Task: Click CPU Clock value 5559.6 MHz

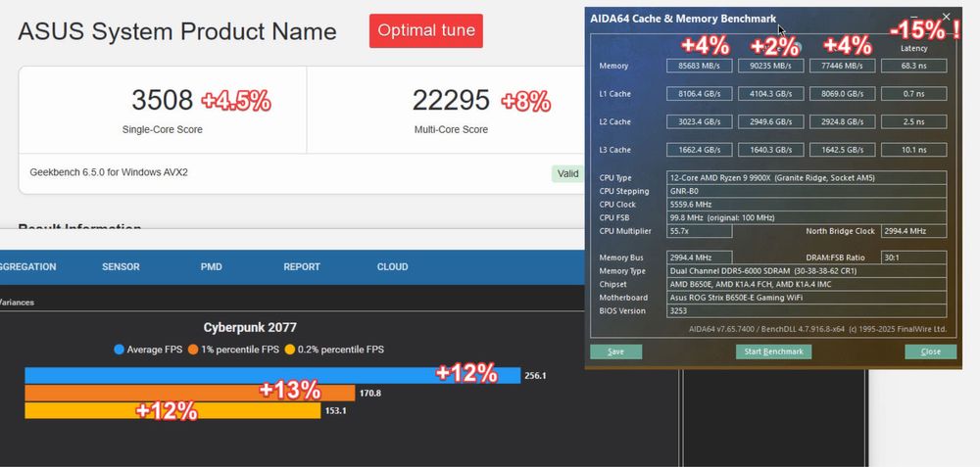Action: coord(807,205)
